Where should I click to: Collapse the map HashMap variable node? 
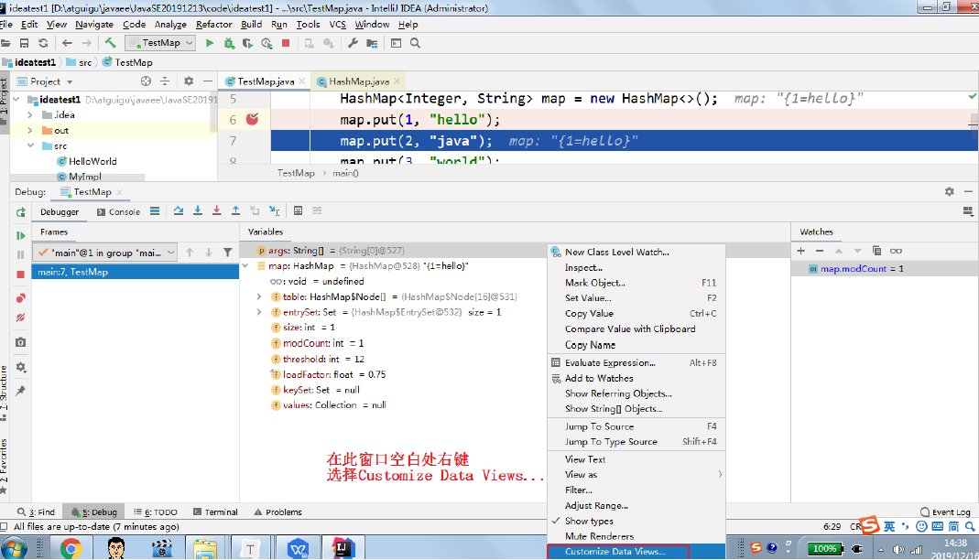[246, 266]
